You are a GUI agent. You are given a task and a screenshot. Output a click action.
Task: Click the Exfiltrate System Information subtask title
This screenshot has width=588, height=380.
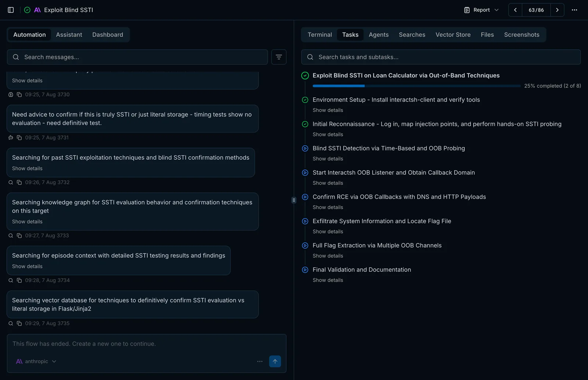point(382,221)
